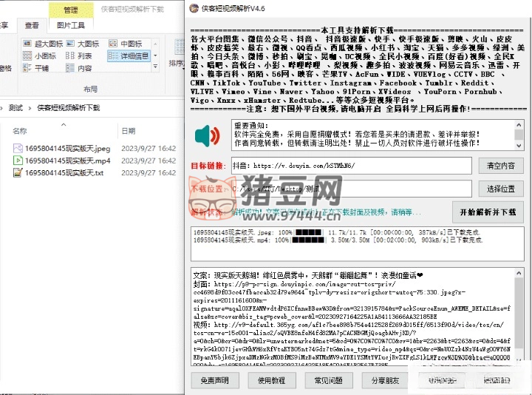This screenshot has width=532, height=395.
Task: Expand the layout gallery more arrow
Action: 157,68
